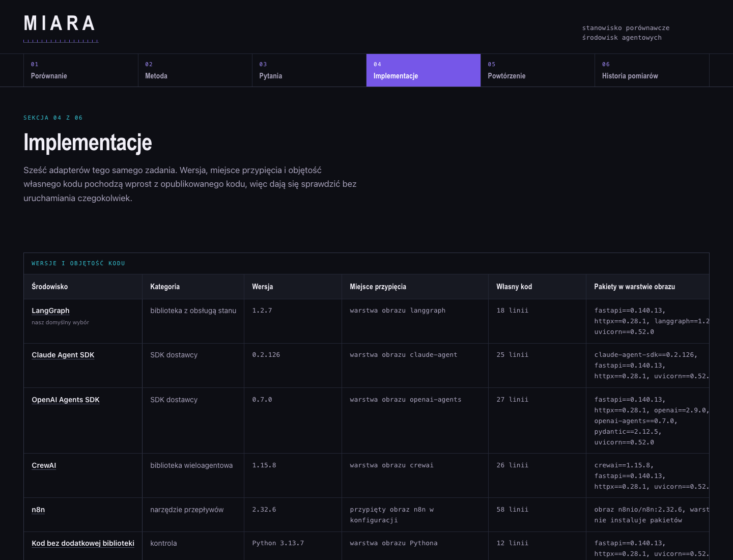Open the OpenAI Agents SDK link
733x560 pixels.
66,400
